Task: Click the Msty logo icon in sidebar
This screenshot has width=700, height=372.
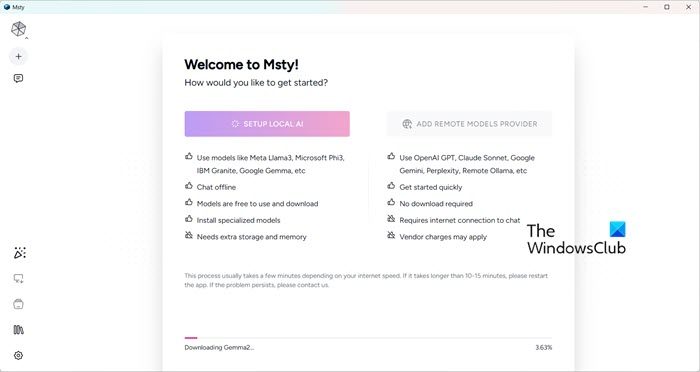Action: 18,29
